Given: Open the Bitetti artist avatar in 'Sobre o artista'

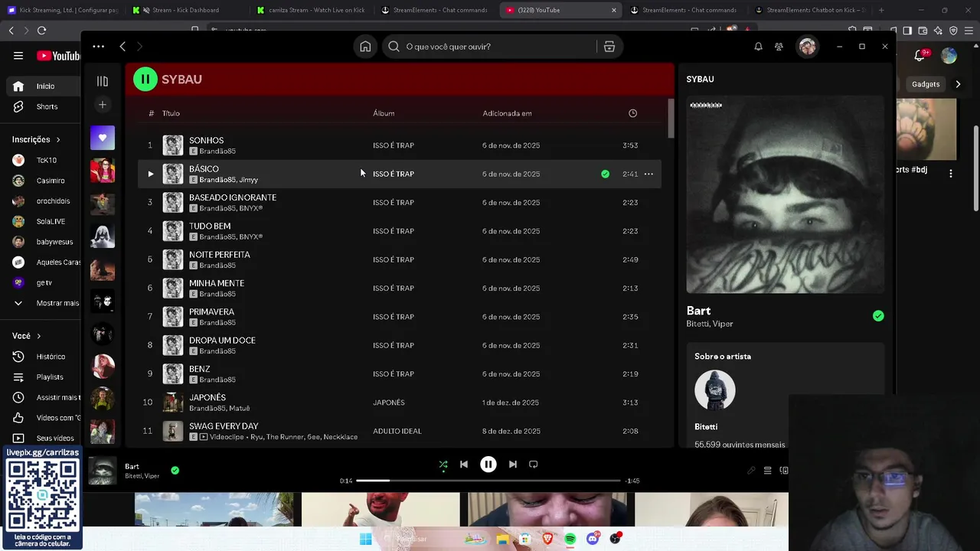Looking at the screenshot, I should 714,390.
